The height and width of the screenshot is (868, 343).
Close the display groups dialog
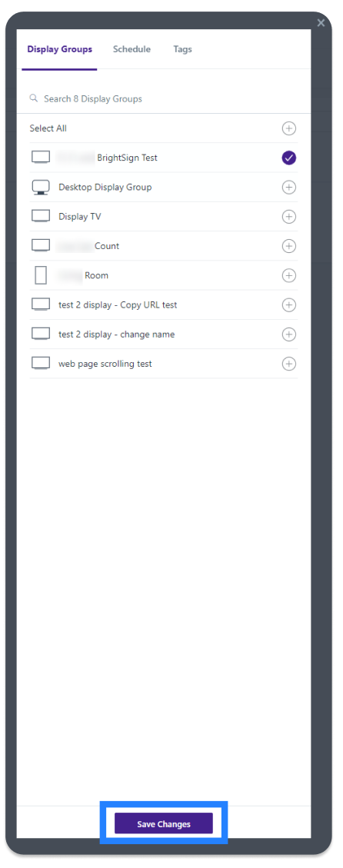321,23
